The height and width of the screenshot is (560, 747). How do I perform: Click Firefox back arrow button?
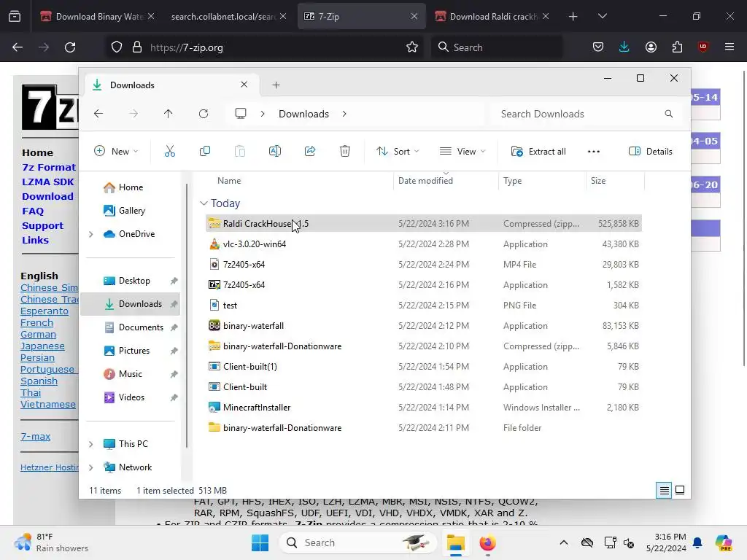click(18, 47)
